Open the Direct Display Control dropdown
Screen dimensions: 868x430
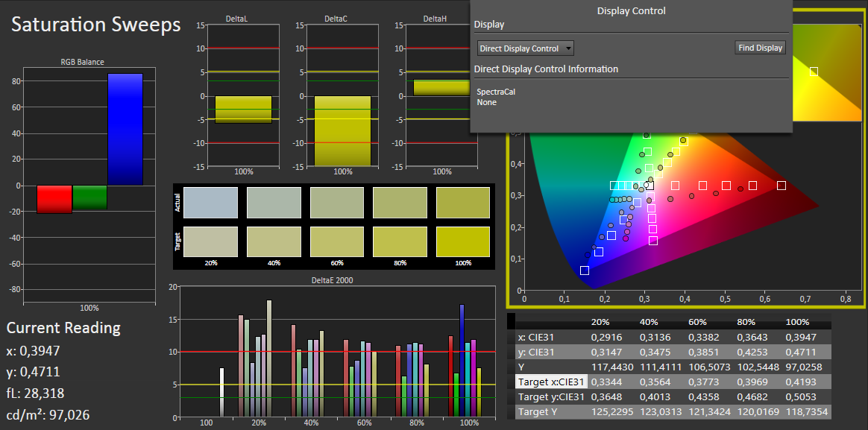(525, 48)
